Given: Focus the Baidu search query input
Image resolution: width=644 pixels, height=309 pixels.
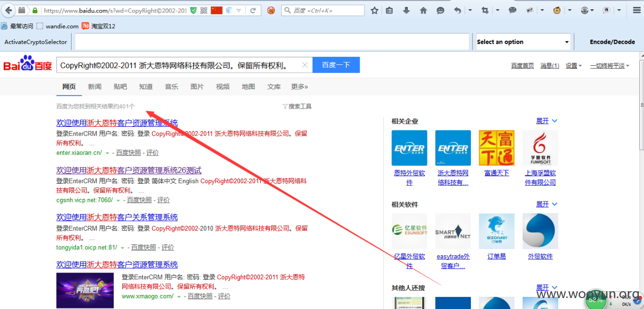Looking at the screenshot, I should [178, 65].
